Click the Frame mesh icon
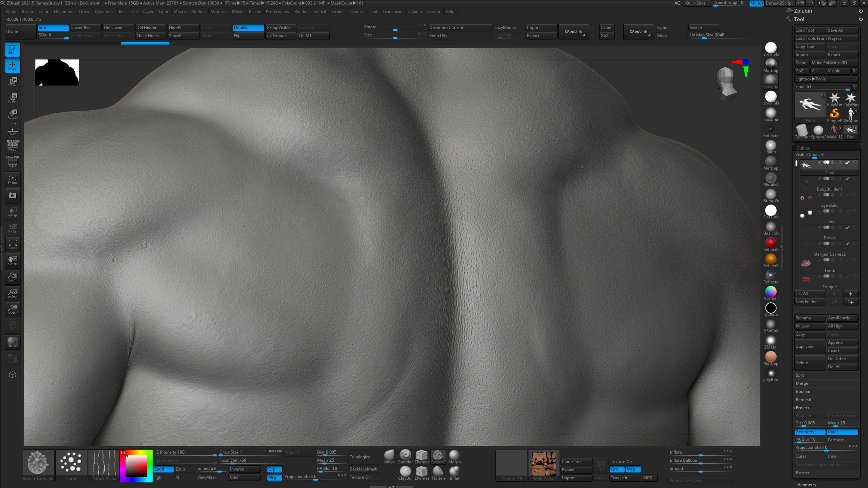The width and height of the screenshot is (868, 488). (12, 179)
